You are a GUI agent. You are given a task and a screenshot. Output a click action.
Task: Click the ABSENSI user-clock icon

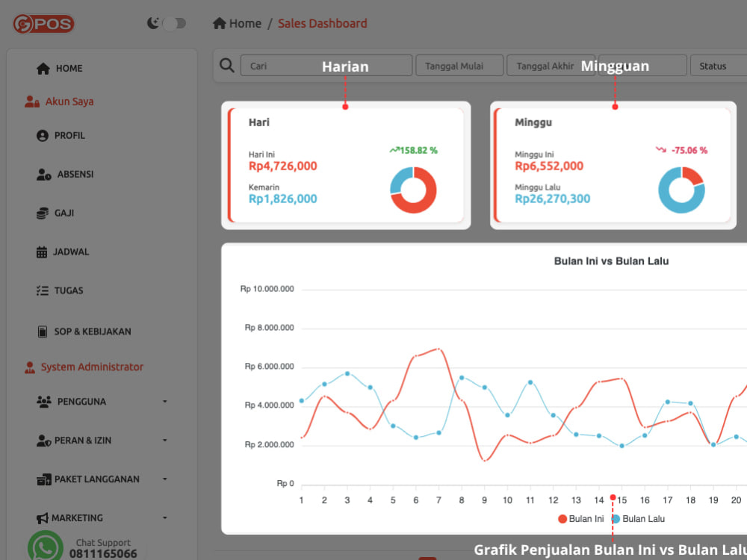44,174
